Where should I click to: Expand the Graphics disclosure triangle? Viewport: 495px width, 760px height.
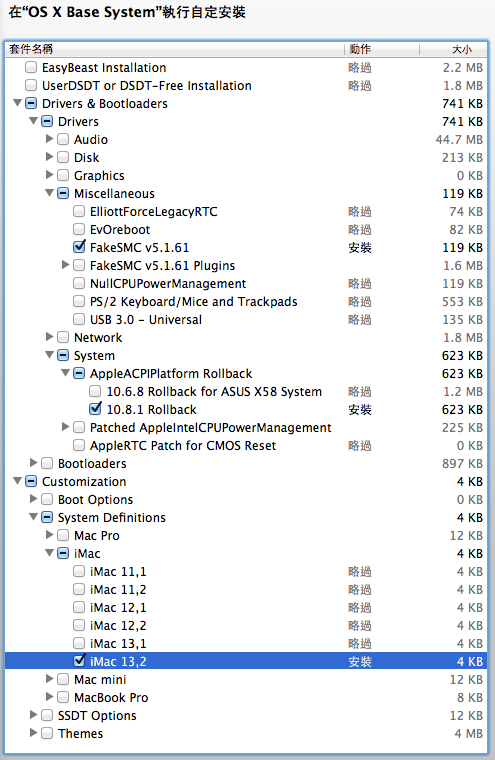tap(49, 174)
